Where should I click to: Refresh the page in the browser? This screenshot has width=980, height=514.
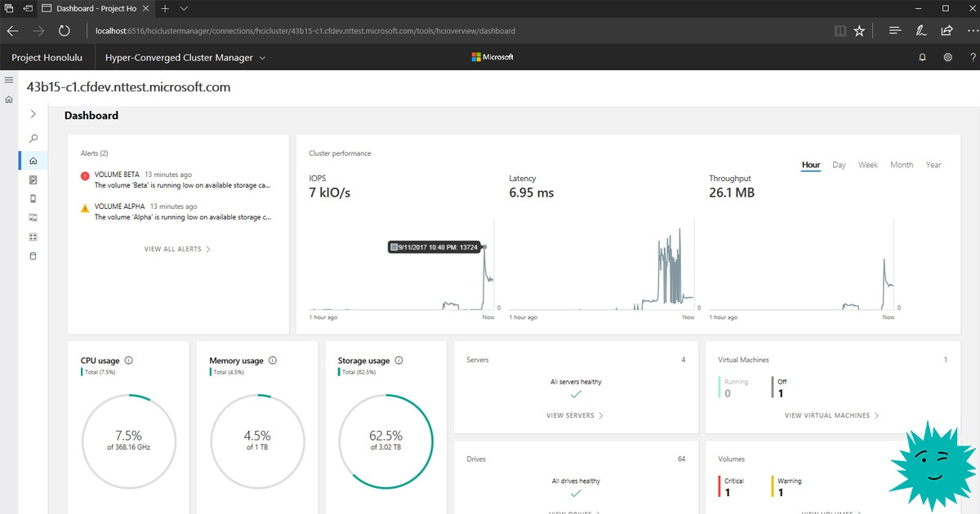point(65,31)
